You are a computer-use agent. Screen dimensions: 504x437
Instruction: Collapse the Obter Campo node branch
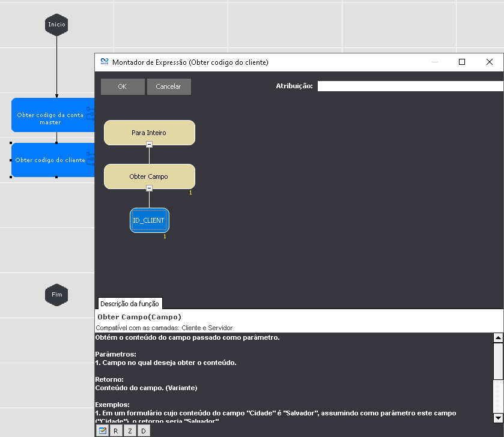(x=149, y=188)
